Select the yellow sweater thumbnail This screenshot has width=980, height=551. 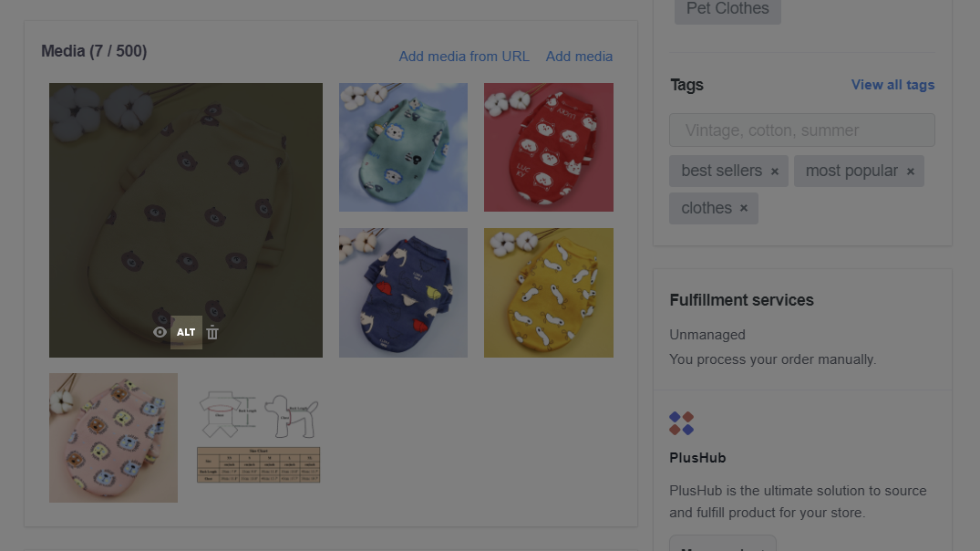point(548,293)
